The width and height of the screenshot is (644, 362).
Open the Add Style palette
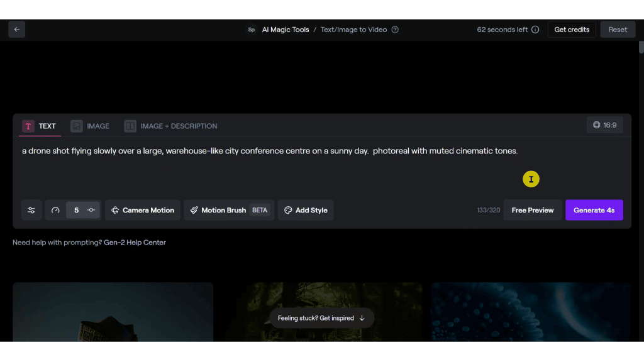pos(306,210)
